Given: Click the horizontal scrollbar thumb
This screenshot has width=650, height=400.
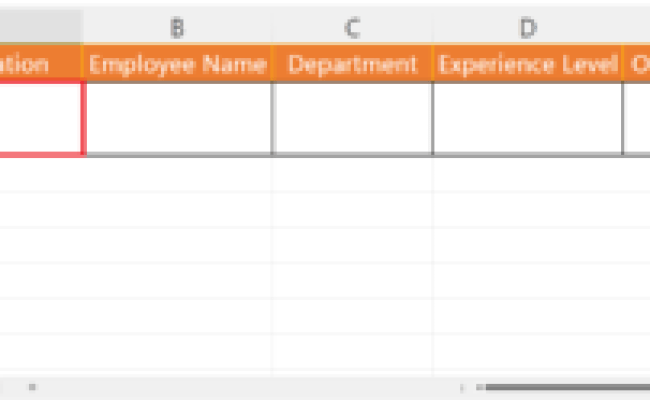Looking at the screenshot, I should tap(568, 387).
